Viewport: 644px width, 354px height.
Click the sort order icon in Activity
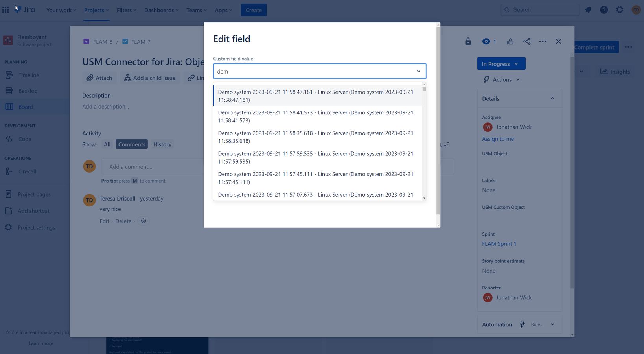click(x=446, y=144)
